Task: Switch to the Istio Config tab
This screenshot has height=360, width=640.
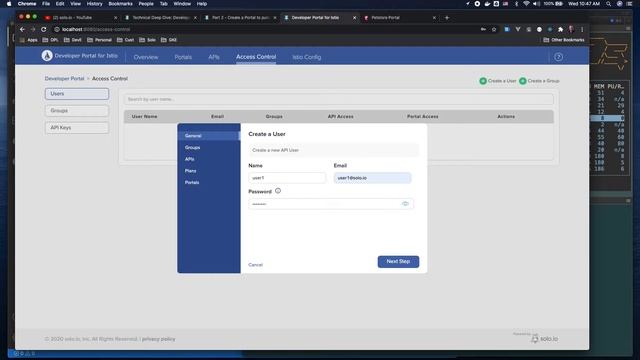Action: (x=307, y=57)
